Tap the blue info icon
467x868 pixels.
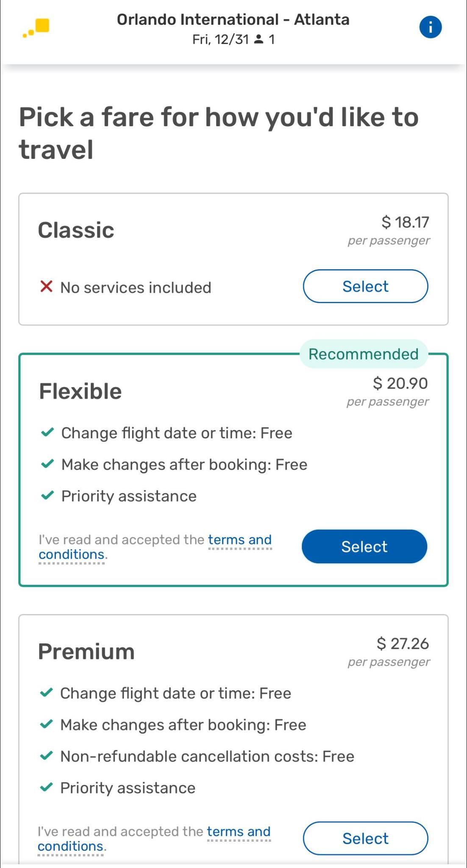pos(430,28)
